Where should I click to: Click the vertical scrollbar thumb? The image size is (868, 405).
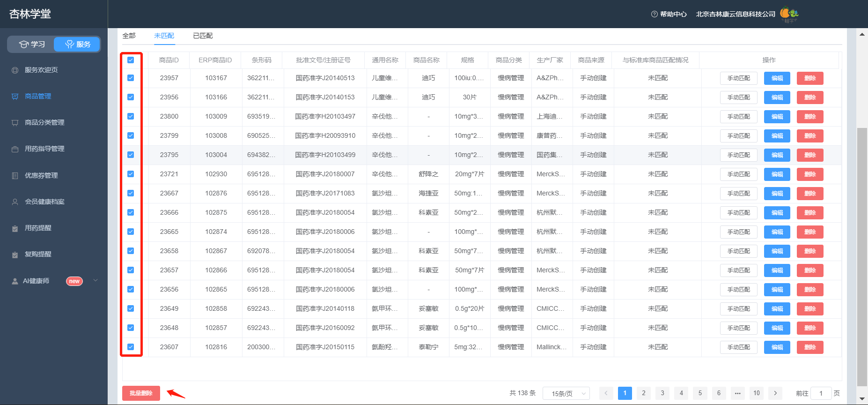click(862, 256)
